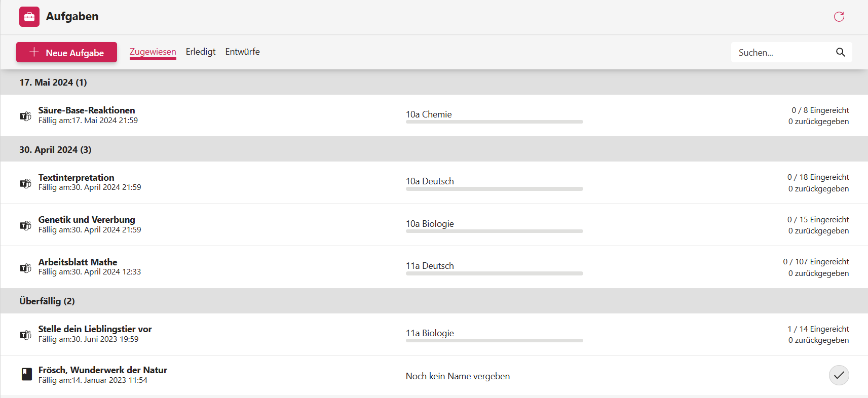The width and height of the screenshot is (868, 398).
Task: Collapse the 30. April 2024 group header
Action: click(x=55, y=150)
